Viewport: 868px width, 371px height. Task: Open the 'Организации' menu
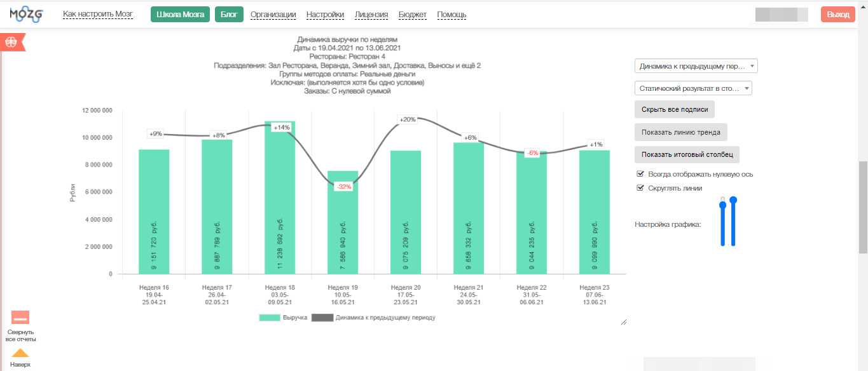click(273, 15)
